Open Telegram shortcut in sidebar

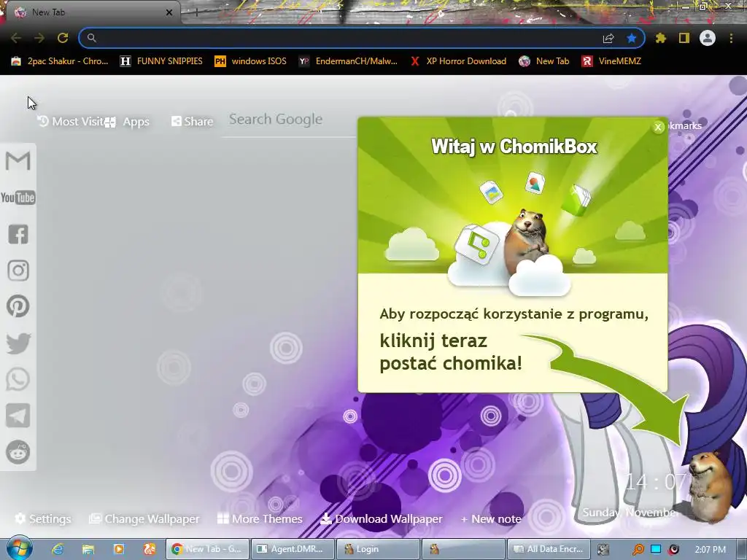click(18, 415)
